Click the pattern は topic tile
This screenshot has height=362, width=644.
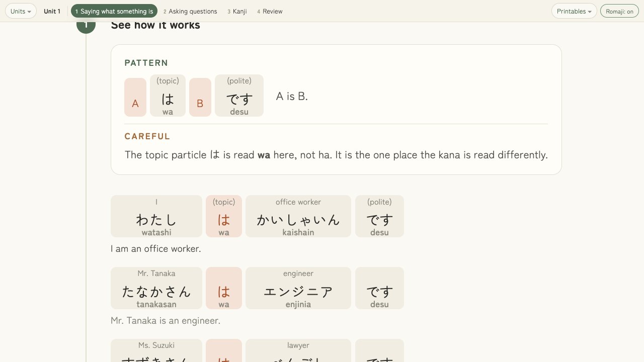168,96
